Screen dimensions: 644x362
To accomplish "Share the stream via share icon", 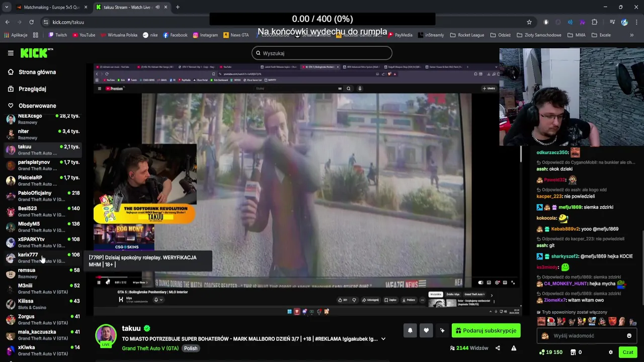I will click(x=498, y=348).
